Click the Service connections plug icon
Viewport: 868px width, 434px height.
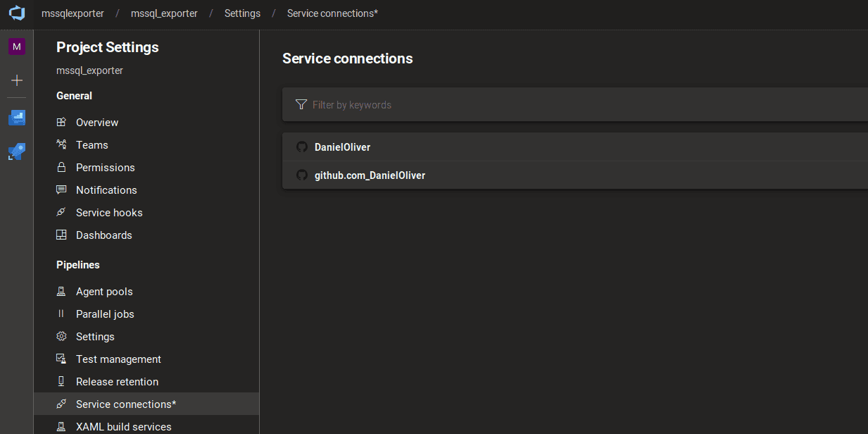pyautogui.click(x=61, y=404)
